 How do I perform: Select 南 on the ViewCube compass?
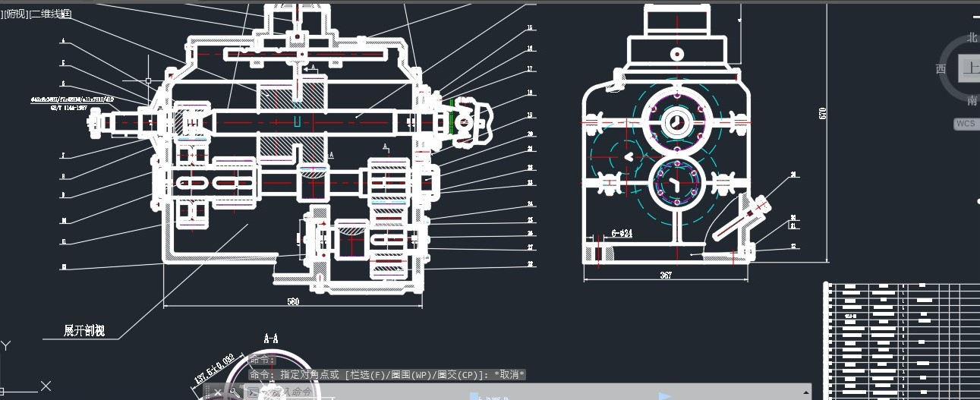click(972, 101)
